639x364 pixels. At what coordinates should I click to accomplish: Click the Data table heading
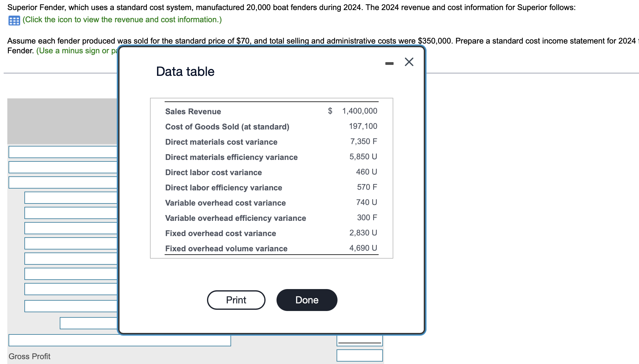[x=185, y=72]
